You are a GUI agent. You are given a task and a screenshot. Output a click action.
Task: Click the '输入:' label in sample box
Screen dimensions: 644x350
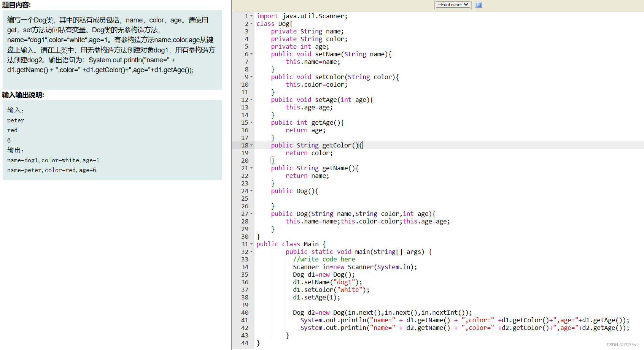coord(16,110)
